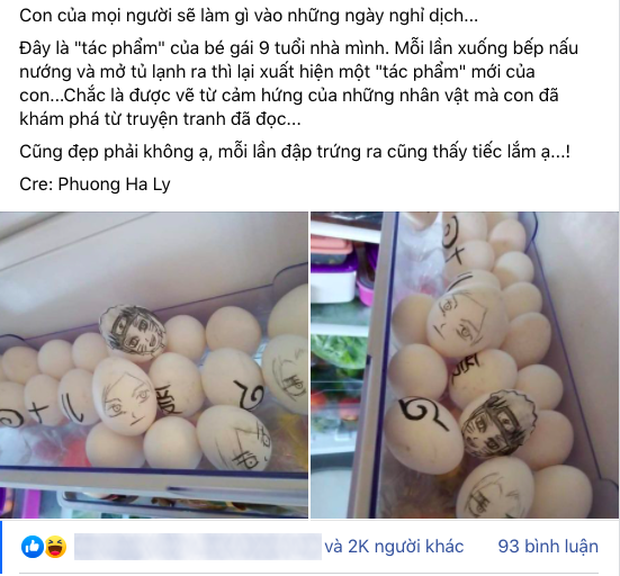Click the large leaf-symbol egg in right photo
This screenshot has height=576, width=620.
tap(424, 432)
